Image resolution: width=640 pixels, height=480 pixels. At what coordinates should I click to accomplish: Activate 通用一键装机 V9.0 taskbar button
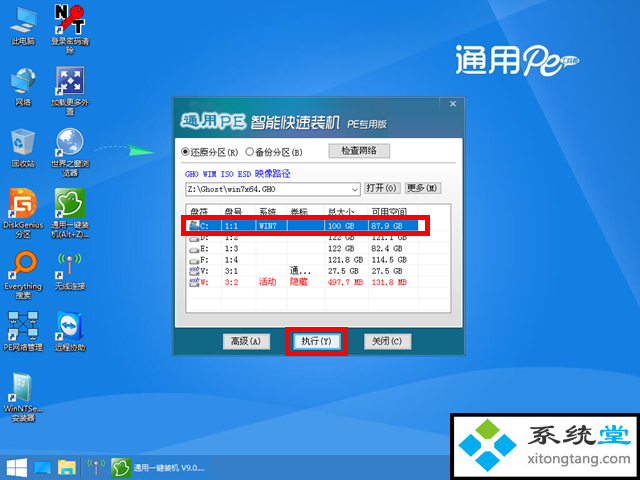[158, 468]
